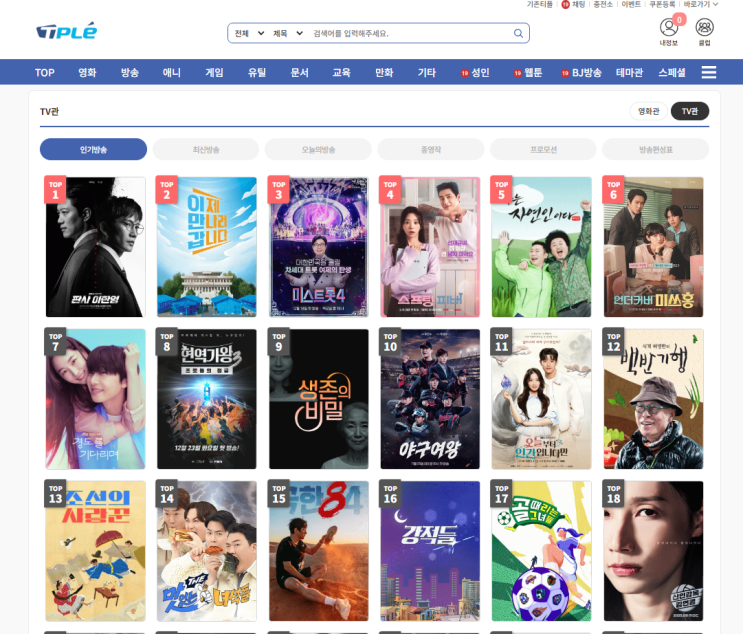Image resolution: width=743 pixels, height=634 pixels.
Task: Open the 방송 menu item
Action: point(129,72)
